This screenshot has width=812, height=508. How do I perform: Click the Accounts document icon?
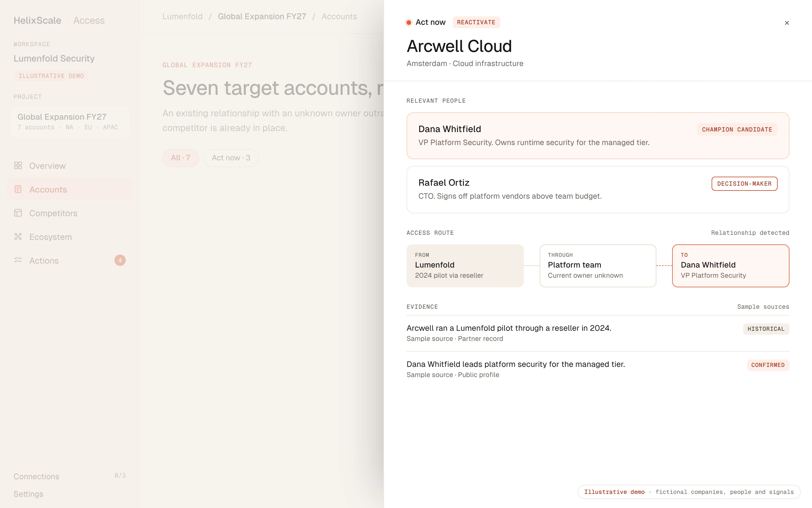pos(18,189)
